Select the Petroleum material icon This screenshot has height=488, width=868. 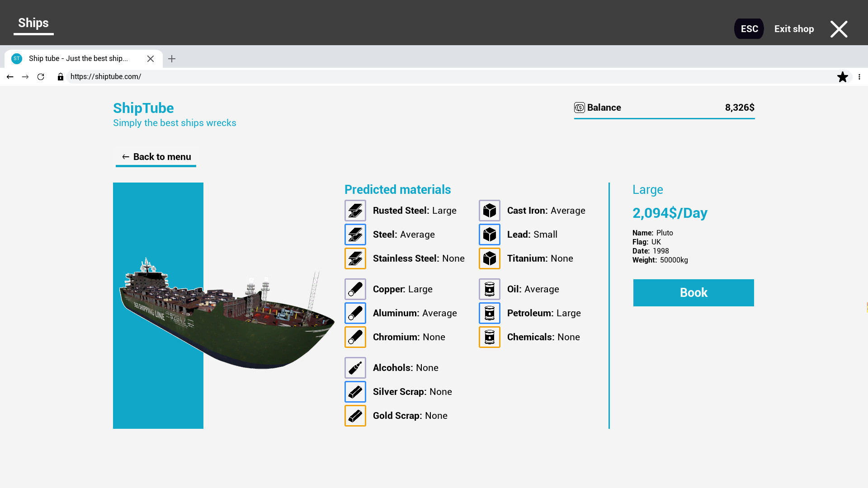click(489, 313)
